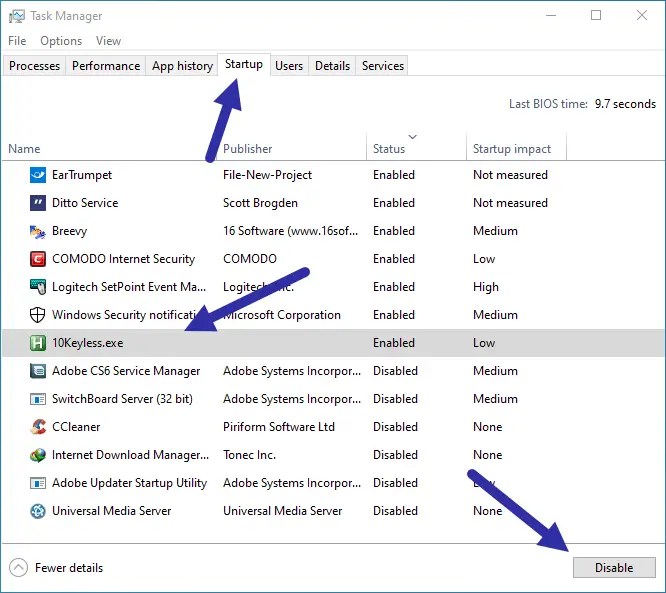The image size is (666, 593).
Task: Switch to the Details tab
Action: click(x=332, y=66)
